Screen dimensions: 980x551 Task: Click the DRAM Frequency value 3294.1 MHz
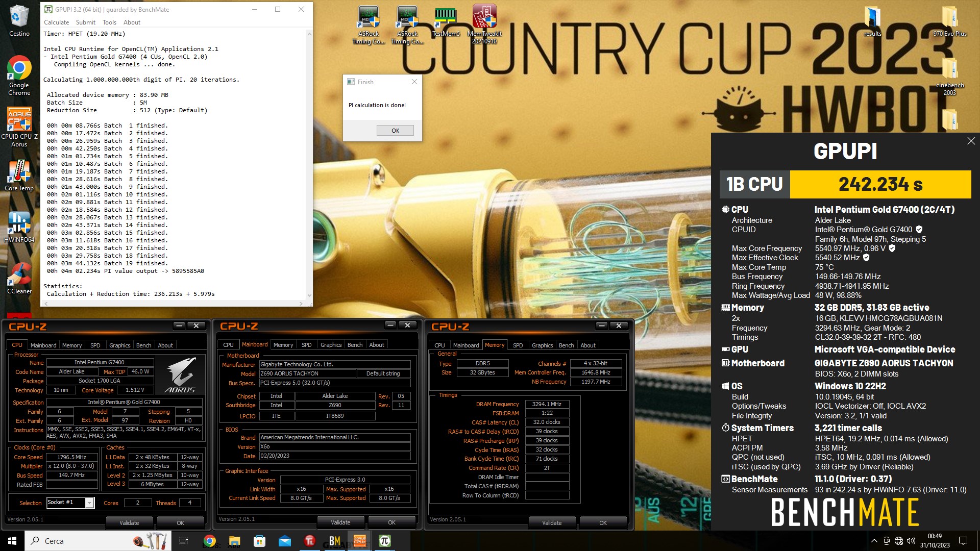pos(547,404)
